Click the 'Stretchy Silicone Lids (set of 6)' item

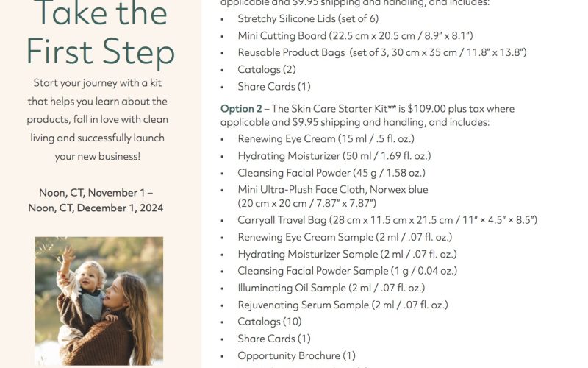tap(308, 18)
